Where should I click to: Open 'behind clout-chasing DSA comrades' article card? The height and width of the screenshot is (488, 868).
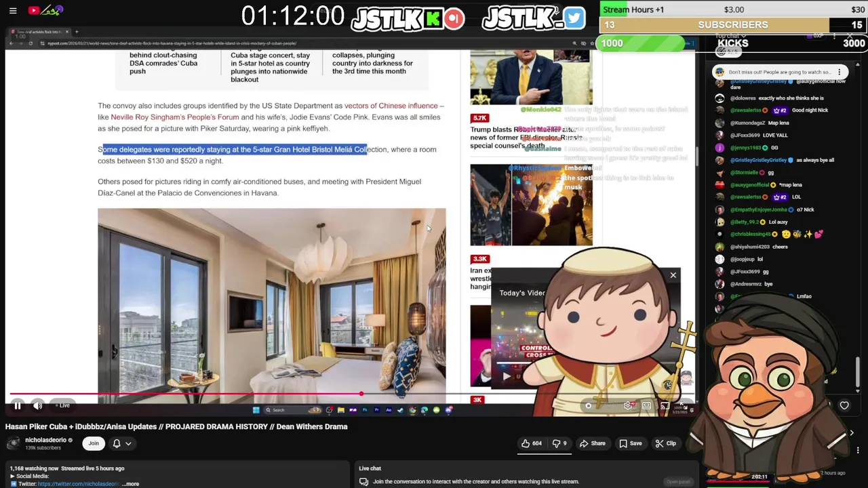(x=163, y=63)
